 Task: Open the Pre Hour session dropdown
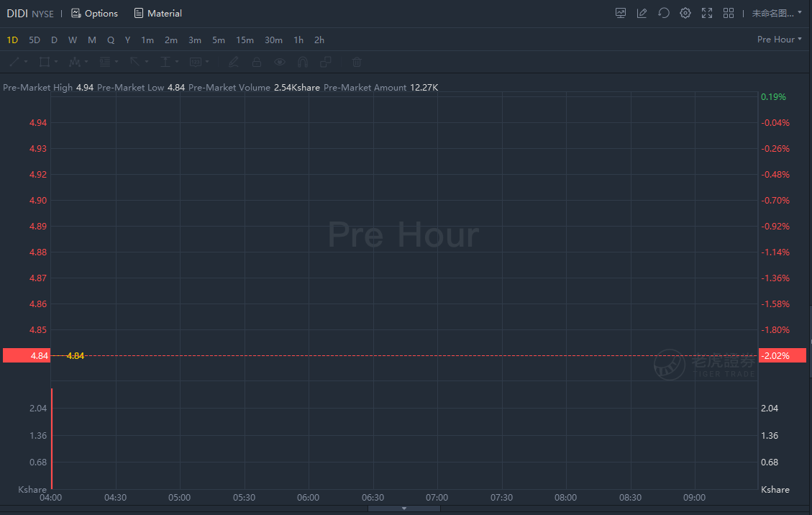780,40
